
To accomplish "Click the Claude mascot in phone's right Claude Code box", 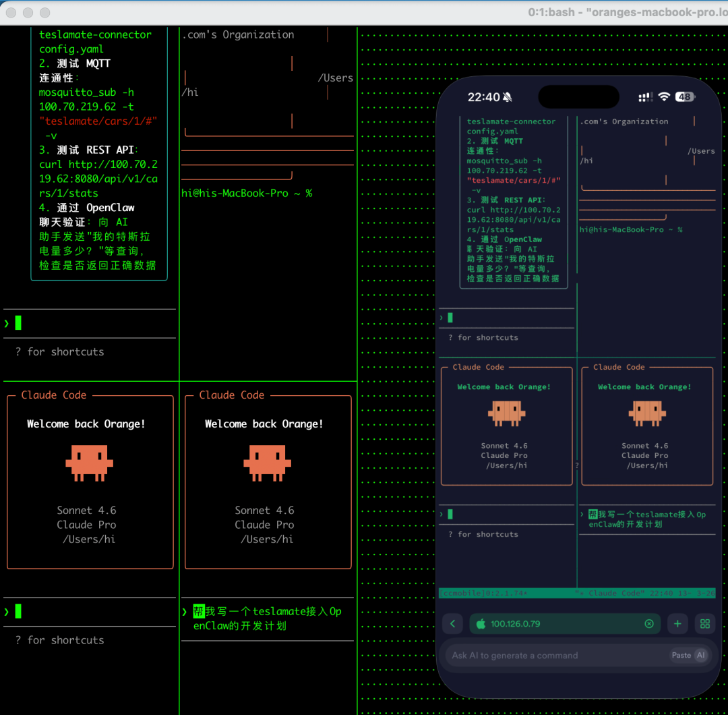I will (647, 413).
